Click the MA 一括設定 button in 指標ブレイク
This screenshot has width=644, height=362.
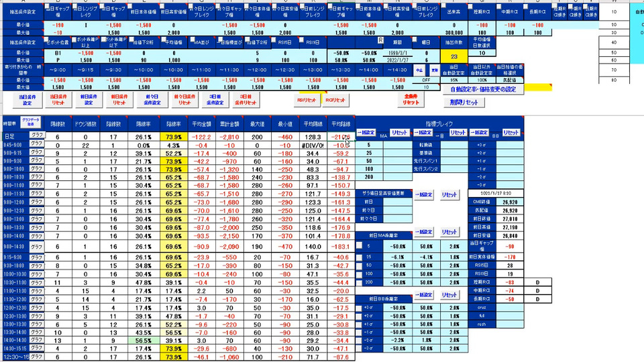coord(366,133)
